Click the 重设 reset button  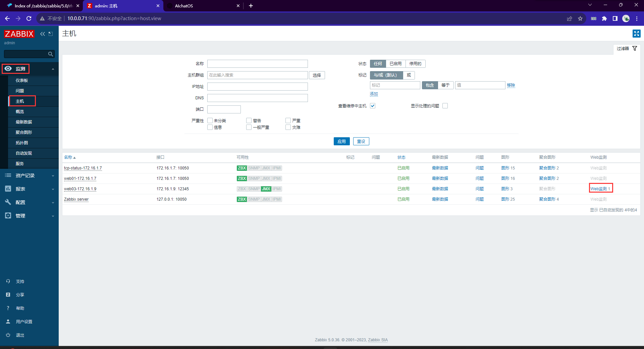361,141
